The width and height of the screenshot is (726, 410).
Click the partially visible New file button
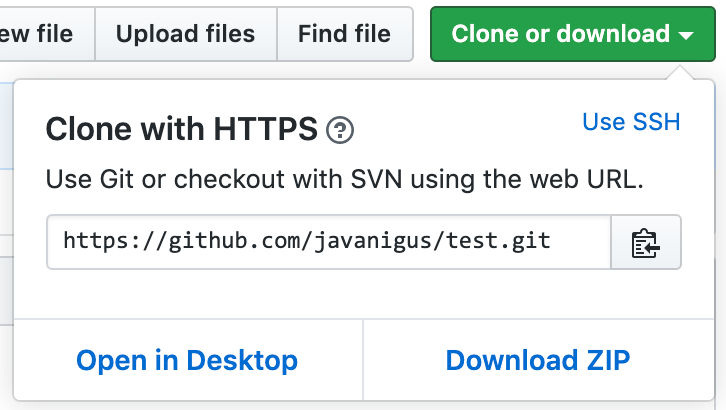pos(42,34)
